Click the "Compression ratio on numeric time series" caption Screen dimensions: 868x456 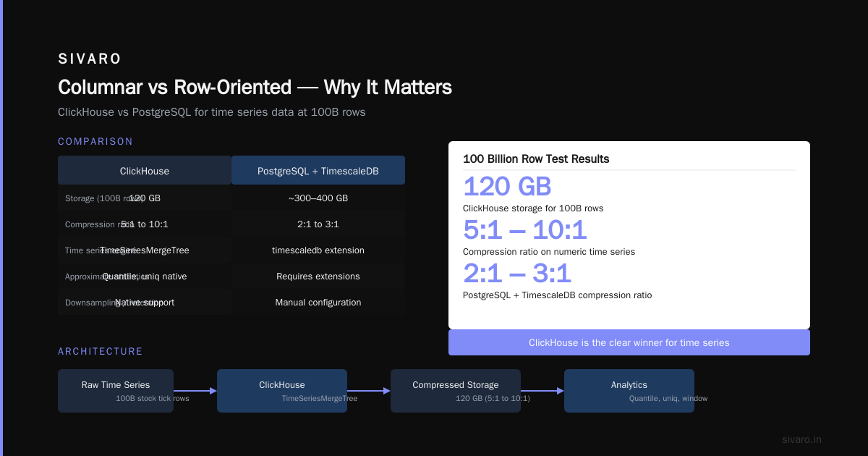coord(549,252)
